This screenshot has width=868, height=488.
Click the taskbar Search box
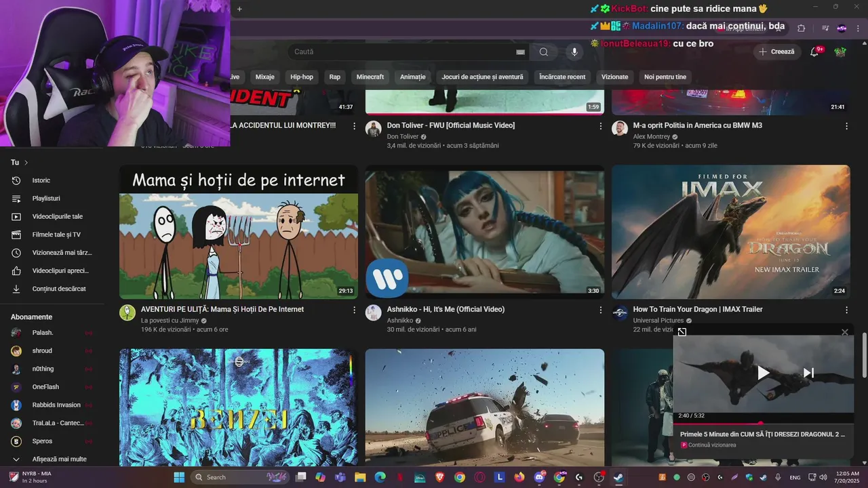tap(239, 477)
